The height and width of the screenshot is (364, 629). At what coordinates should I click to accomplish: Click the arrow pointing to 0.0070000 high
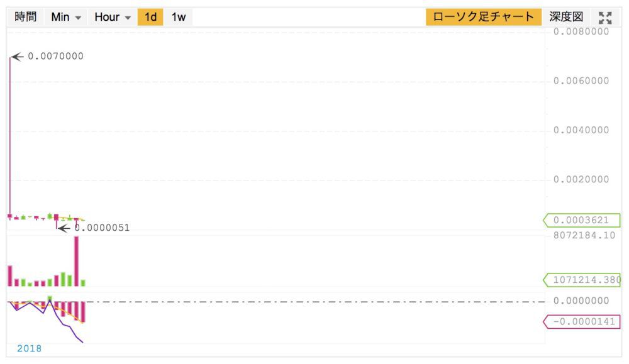17,57
